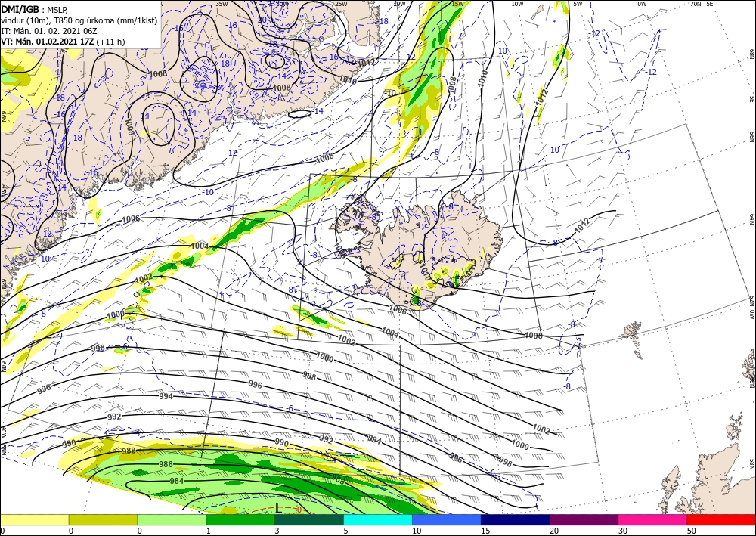Click the 'L' low pressure marker
This screenshot has height=536, width=756.
click(x=279, y=508)
